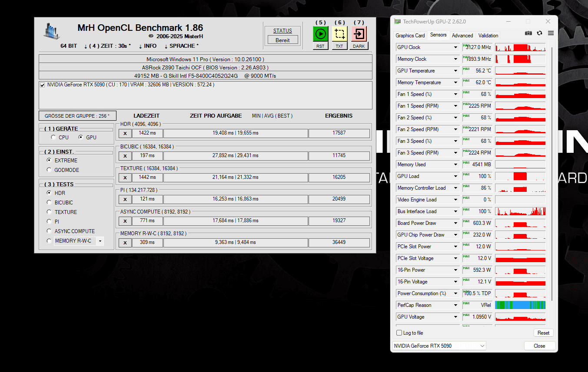Click the x button in PI row
Image resolution: width=588 pixels, height=372 pixels.
[x=125, y=199]
